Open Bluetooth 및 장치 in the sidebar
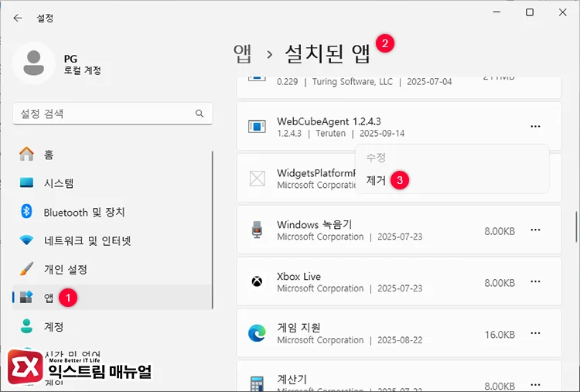This screenshot has width=580, height=392. (x=112, y=212)
